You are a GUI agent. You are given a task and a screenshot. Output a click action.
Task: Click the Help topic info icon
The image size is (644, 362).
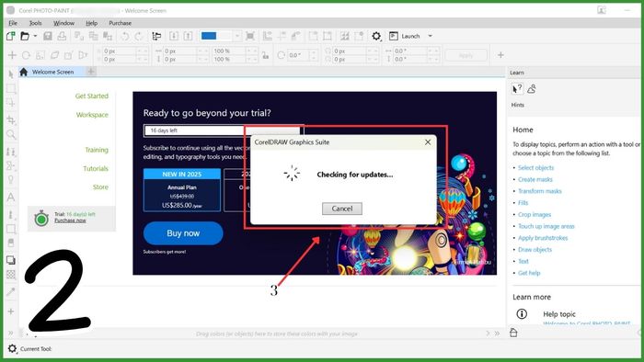pyautogui.click(x=522, y=313)
